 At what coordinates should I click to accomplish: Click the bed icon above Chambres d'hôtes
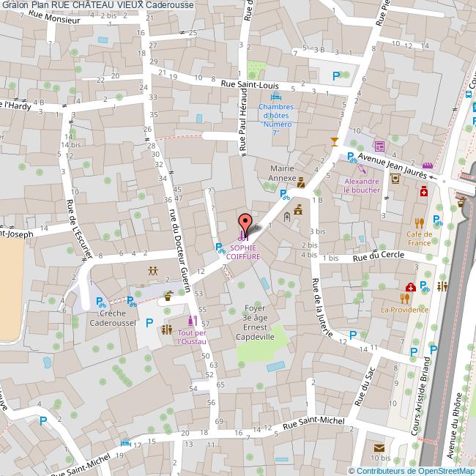[x=275, y=97]
